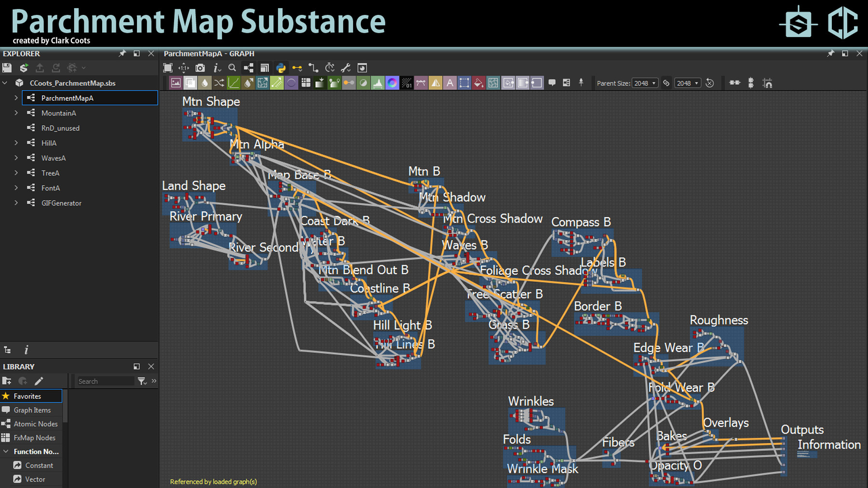868x488 pixels.
Task: Open the wrench tools icon in graph toolbar
Action: coord(346,68)
